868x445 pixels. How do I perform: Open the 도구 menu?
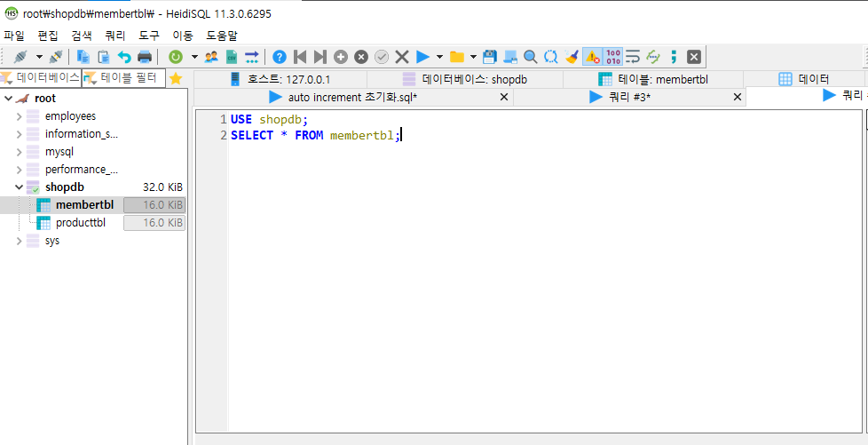click(149, 36)
